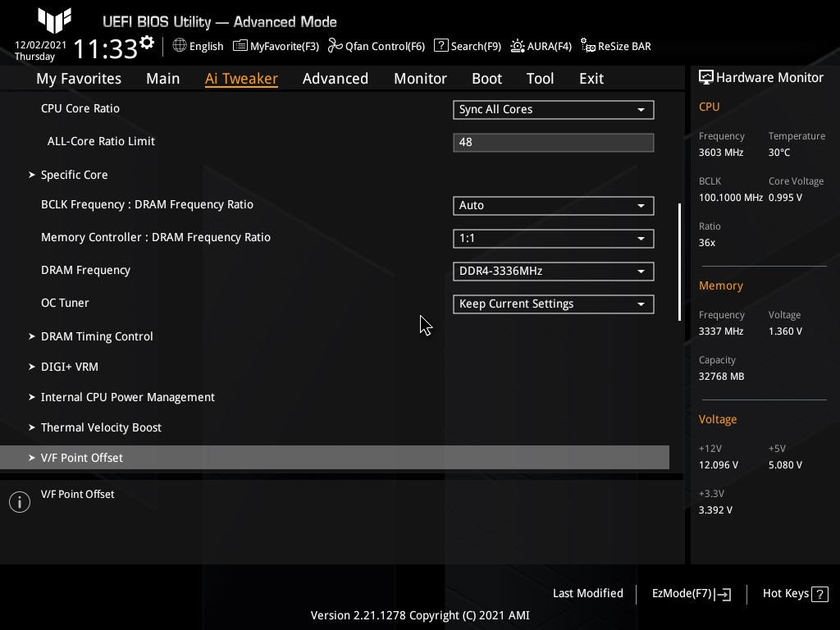840x630 pixels.
Task: Open AURA(F4) lighting icon
Action: (517, 46)
